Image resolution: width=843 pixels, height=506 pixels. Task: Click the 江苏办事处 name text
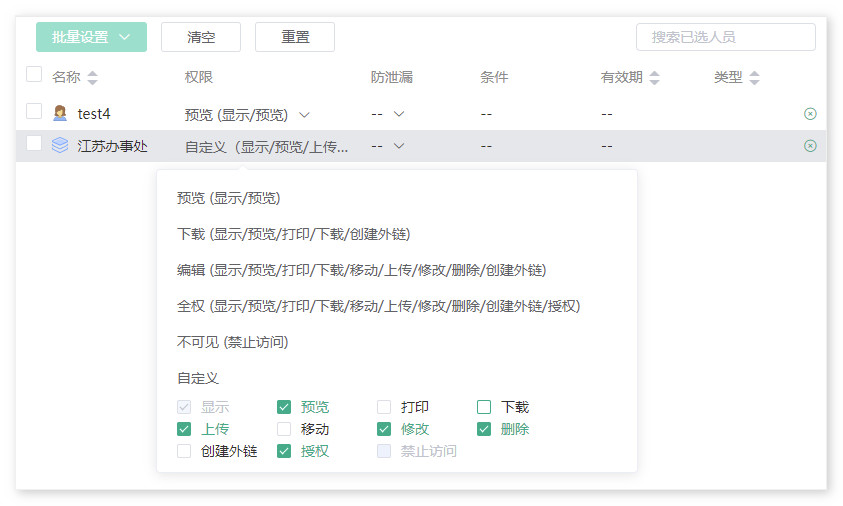click(x=112, y=146)
